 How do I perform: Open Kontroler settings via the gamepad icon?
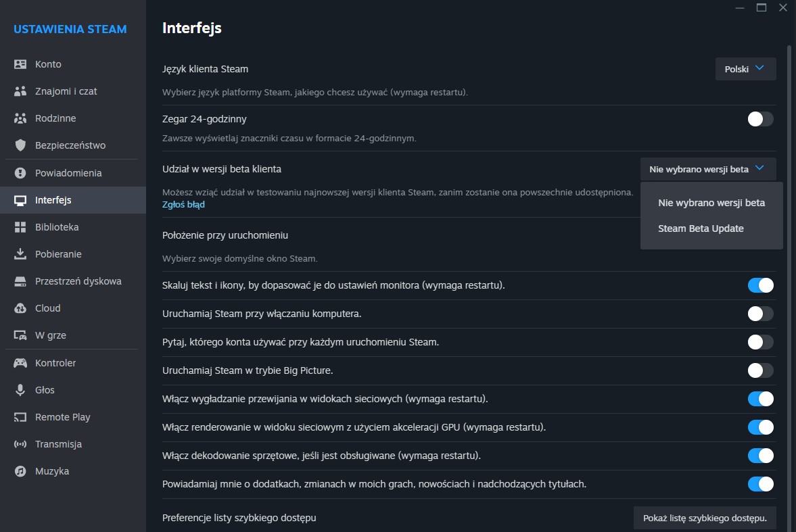point(21,362)
